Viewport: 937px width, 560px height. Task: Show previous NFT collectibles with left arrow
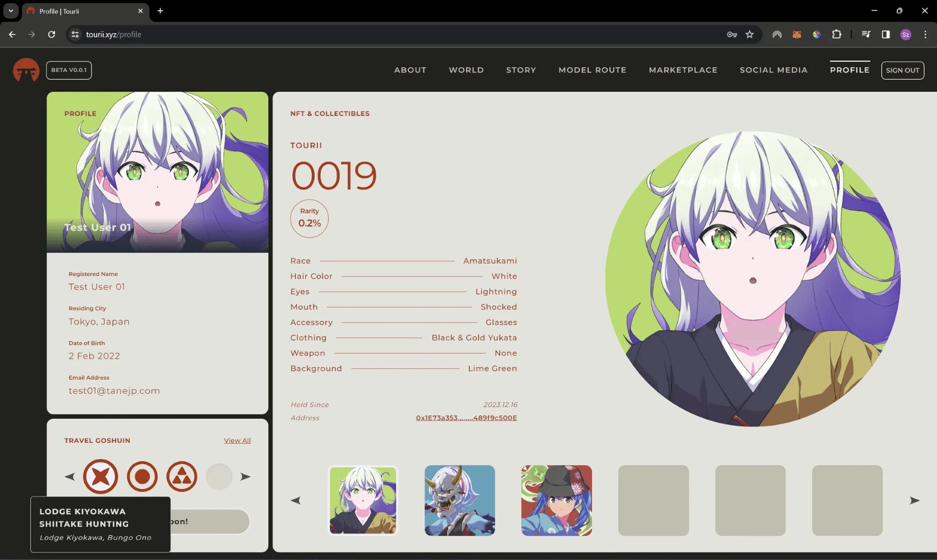point(296,500)
